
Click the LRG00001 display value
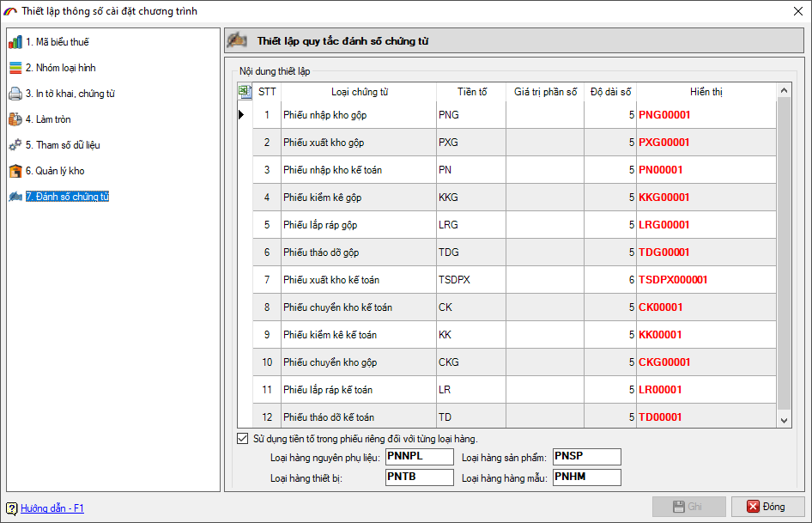664,225
